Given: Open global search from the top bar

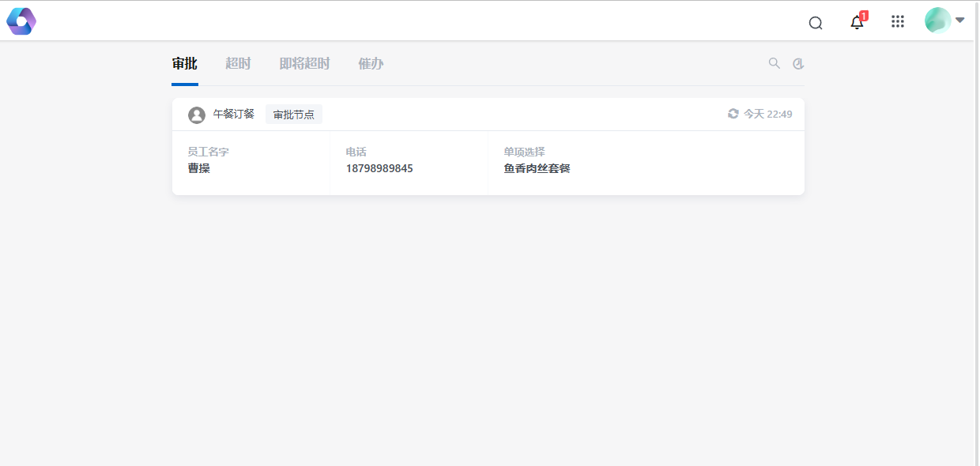Looking at the screenshot, I should tap(816, 22).
